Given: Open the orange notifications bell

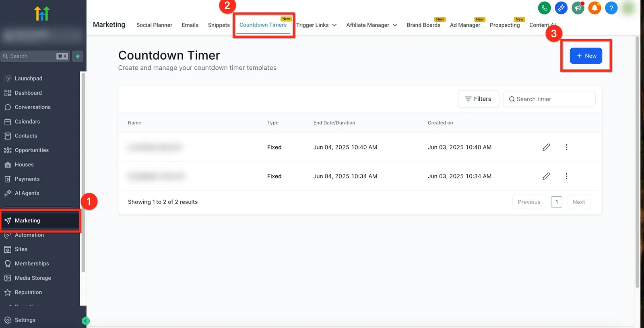Looking at the screenshot, I should pos(594,8).
